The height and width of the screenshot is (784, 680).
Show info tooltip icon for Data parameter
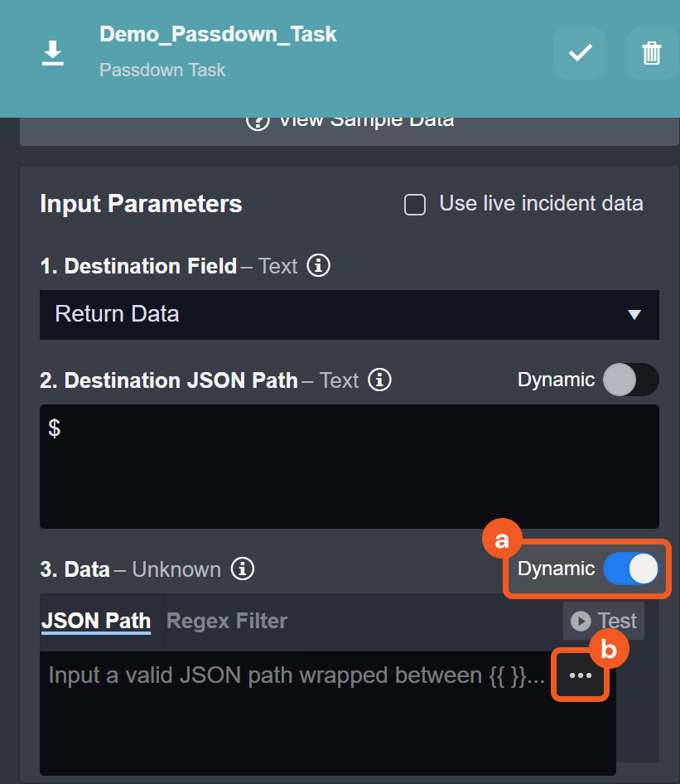point(242,569)
